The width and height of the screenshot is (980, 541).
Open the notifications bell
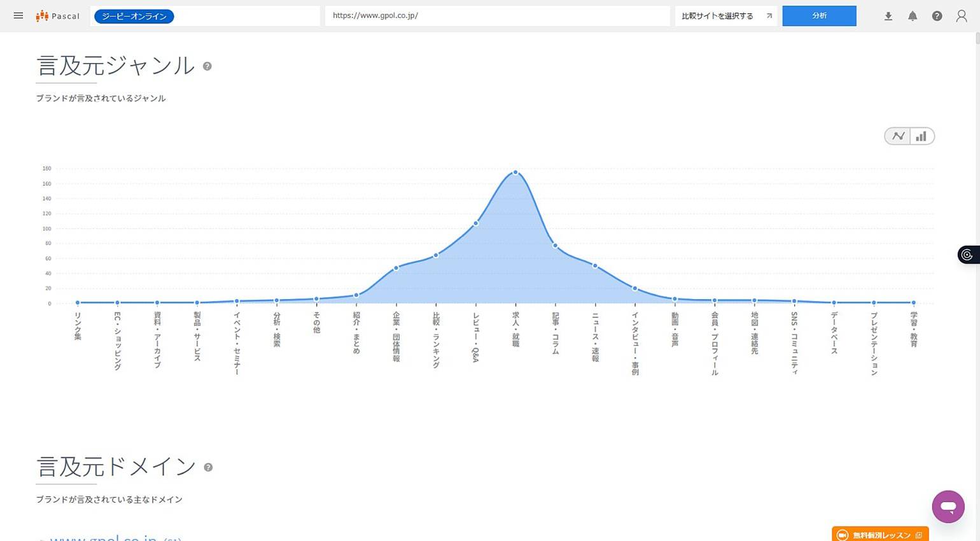coord(913,16)
